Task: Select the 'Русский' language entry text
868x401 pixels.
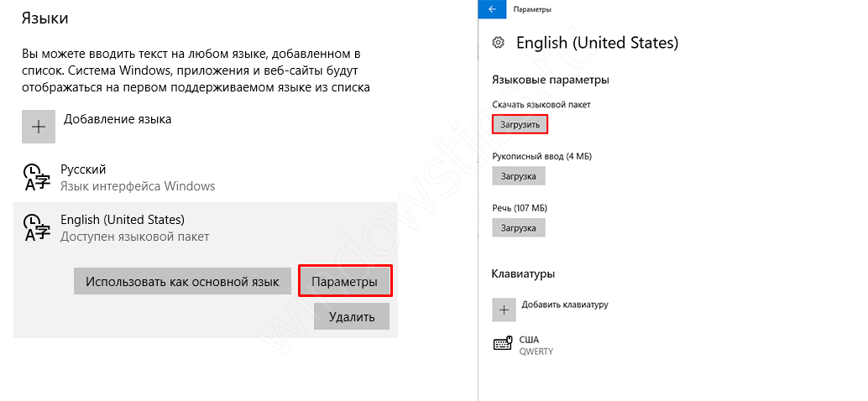Action: [83, 169]
